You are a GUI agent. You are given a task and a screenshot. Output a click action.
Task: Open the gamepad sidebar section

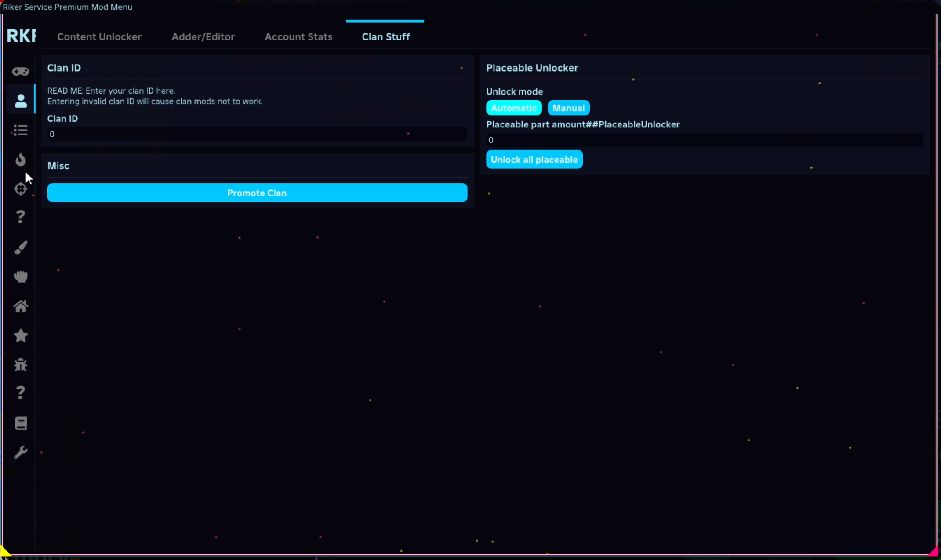[x=21, y=72]
